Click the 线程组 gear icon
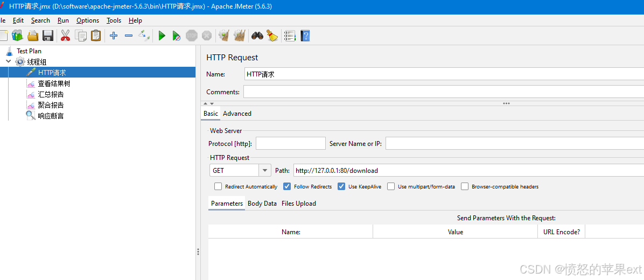 click(20, 62)
